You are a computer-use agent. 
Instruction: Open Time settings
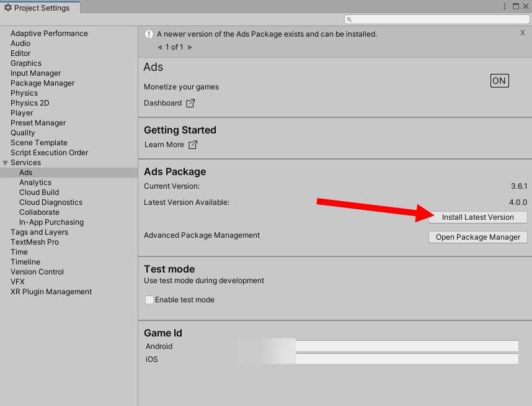pos(19,252)
